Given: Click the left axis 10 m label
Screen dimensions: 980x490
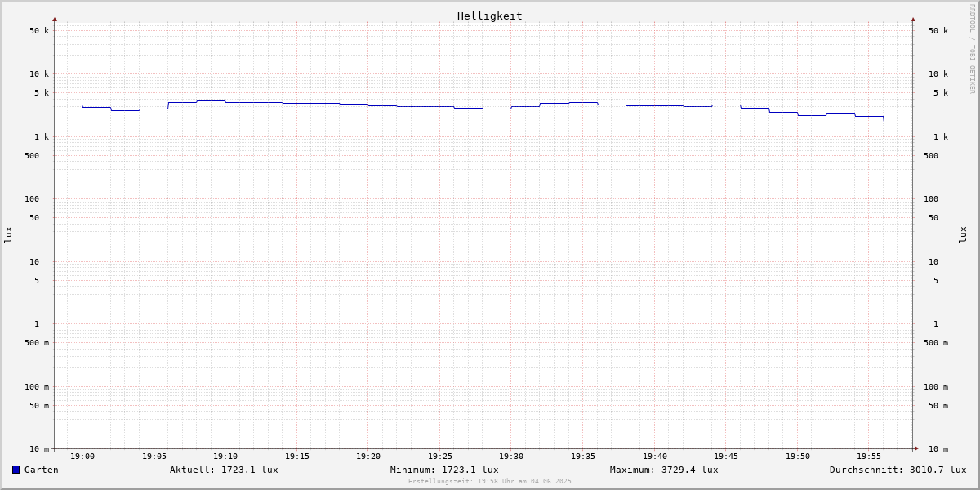Looking at the screenshot, I should 39,449.
